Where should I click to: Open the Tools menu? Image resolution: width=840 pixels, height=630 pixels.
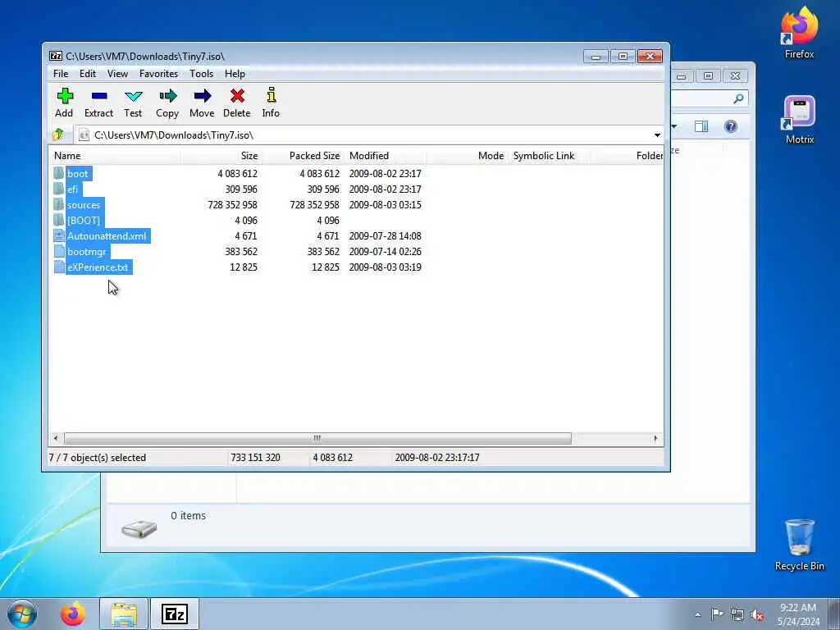[x=202, y=73]
